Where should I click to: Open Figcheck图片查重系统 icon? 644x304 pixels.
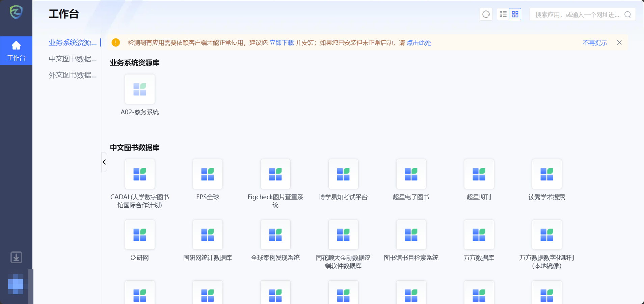(275, 174)
